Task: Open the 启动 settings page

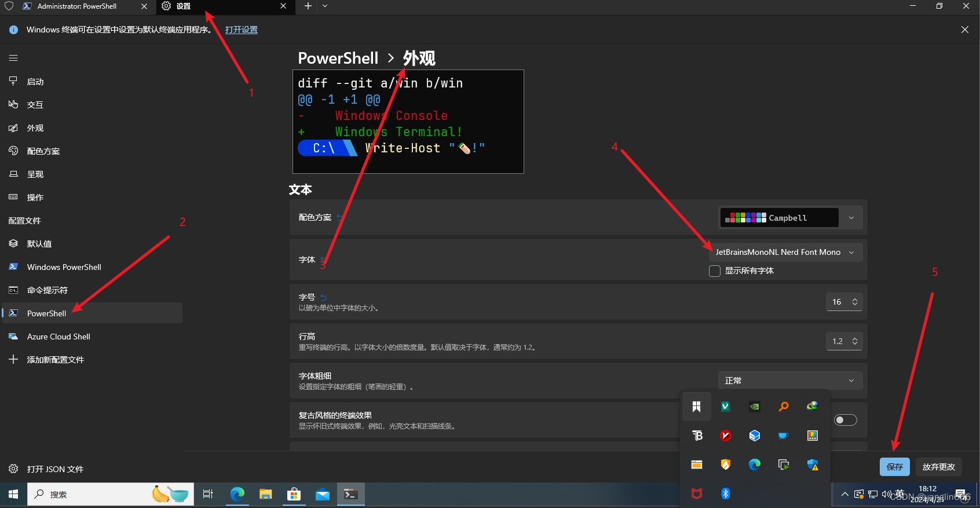Action: (x=93, y=82)
